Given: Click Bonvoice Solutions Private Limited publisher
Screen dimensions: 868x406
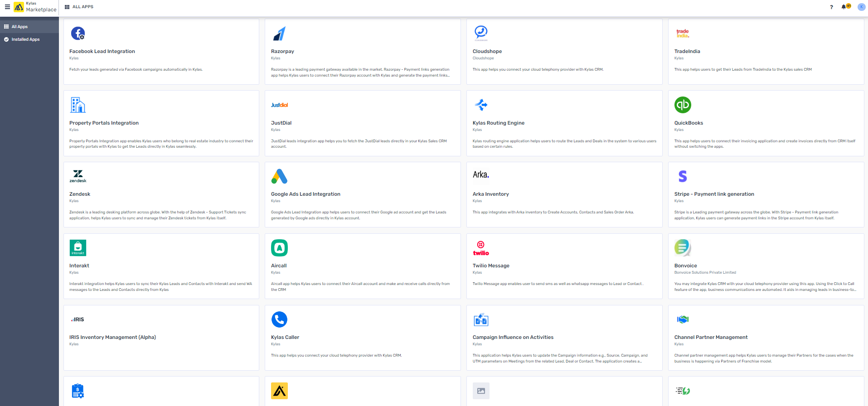Looking at the screenshot, I should click(705, 272).
